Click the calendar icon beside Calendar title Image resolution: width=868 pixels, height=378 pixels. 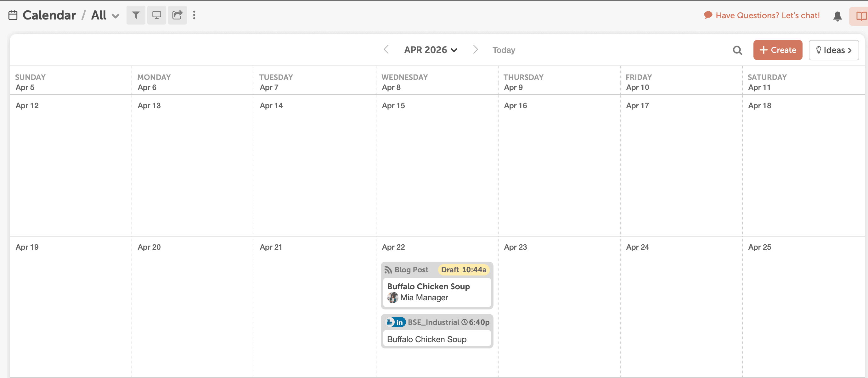[x=13, y=15]
